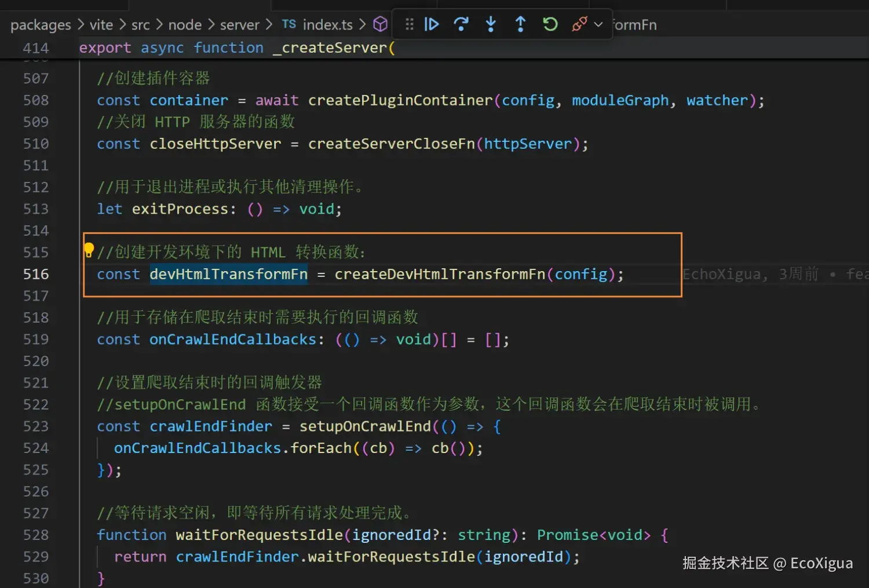Screen dimensions: 869x588
Task: Click the forEach call on line 524
Action: click(321, 448)
